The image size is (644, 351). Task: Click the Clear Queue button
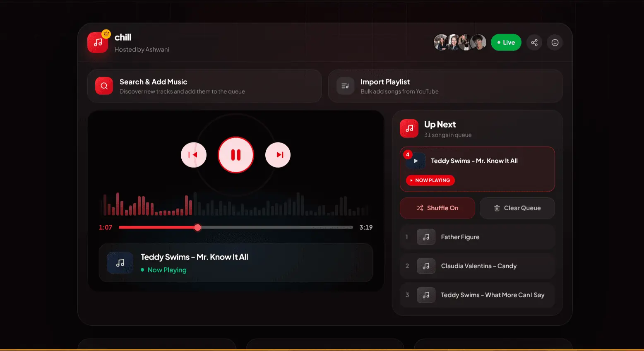click(x=517, y=208)
